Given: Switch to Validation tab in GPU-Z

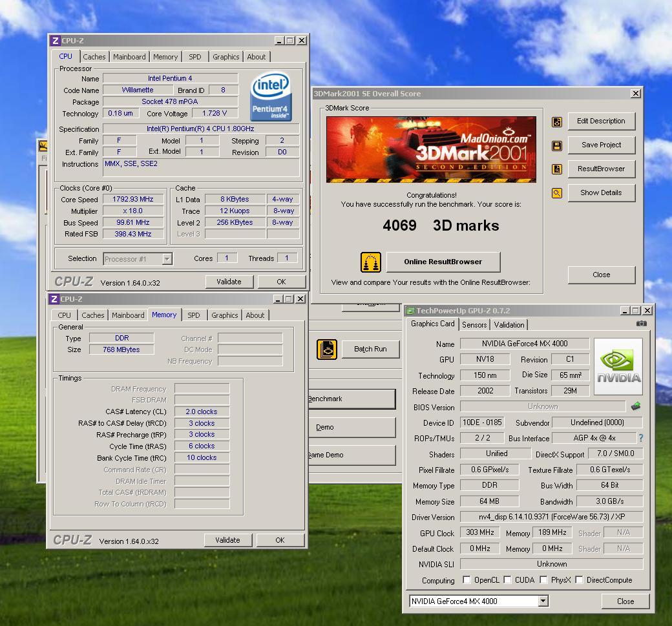Looking at the screenshot, I should pos(509,325).
